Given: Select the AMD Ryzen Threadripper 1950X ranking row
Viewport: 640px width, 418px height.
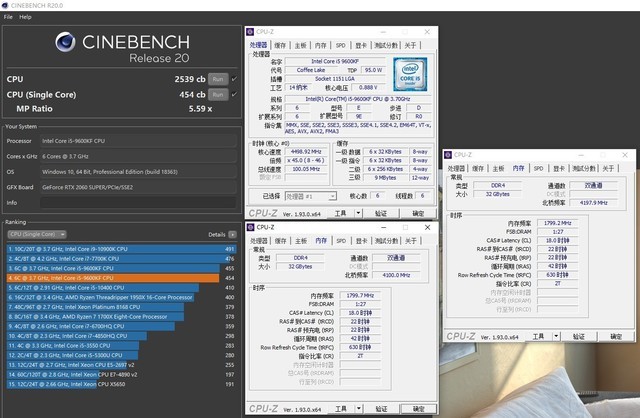Looking at the screenshot, I should click(122, 298).
